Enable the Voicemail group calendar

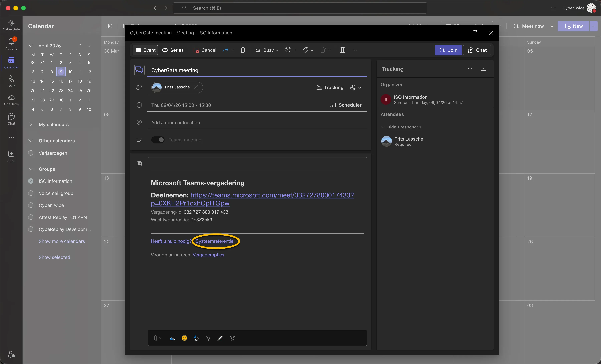31,193
